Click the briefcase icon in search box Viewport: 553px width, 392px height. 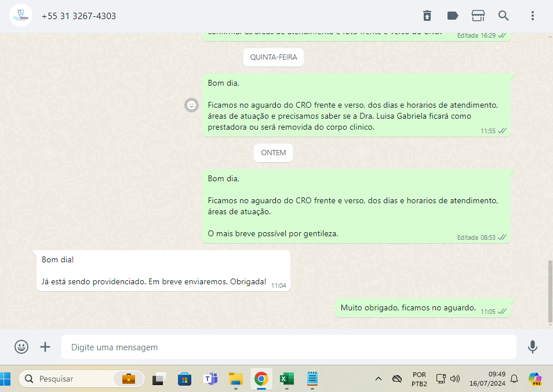pos(129,379)
